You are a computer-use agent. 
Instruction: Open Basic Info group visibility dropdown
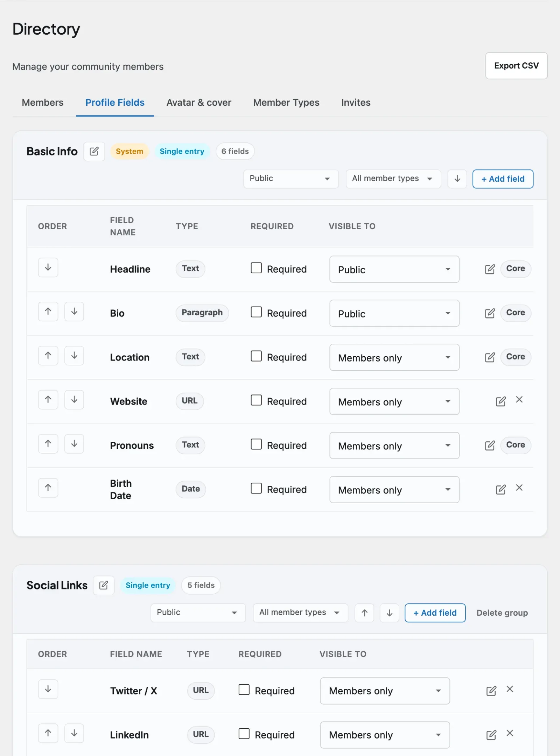291,179
